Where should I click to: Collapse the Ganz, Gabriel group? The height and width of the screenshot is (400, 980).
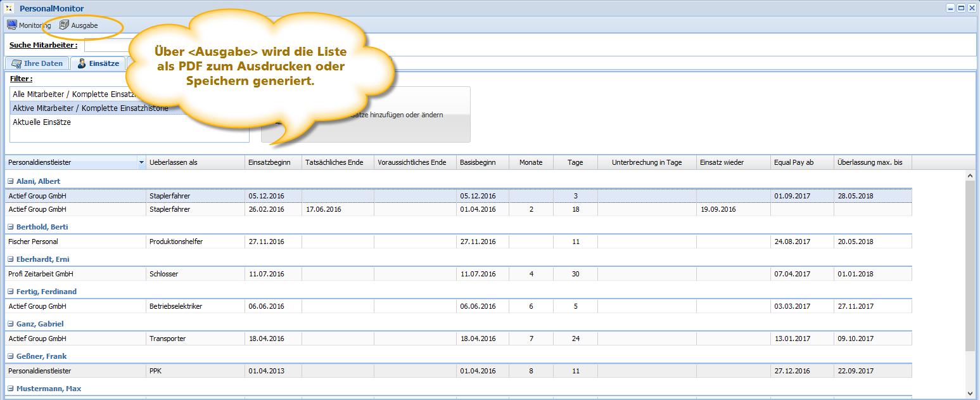[x=11, y=324]
